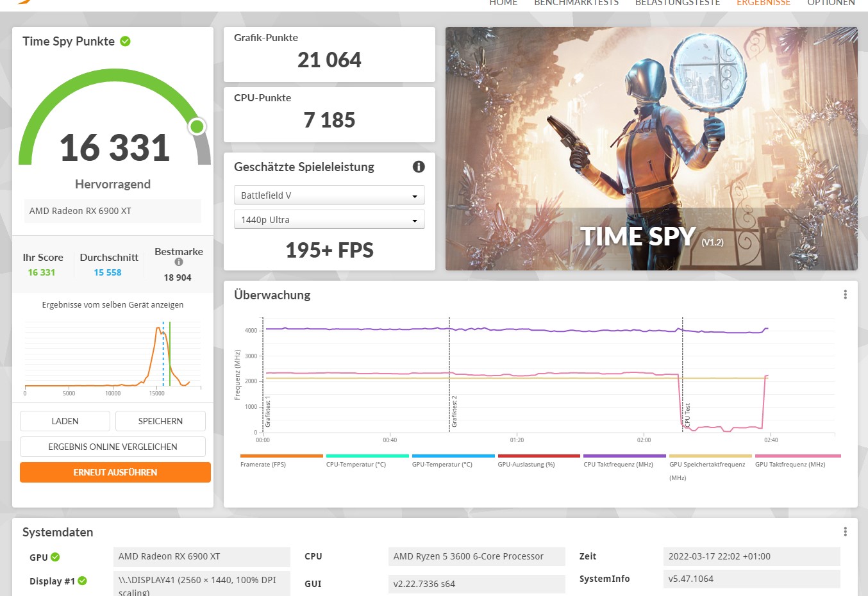This screenshot has width=868, height=596.
Task: Click the Grafik-Punkte value 21 064
Action: [x=330, y=60]
